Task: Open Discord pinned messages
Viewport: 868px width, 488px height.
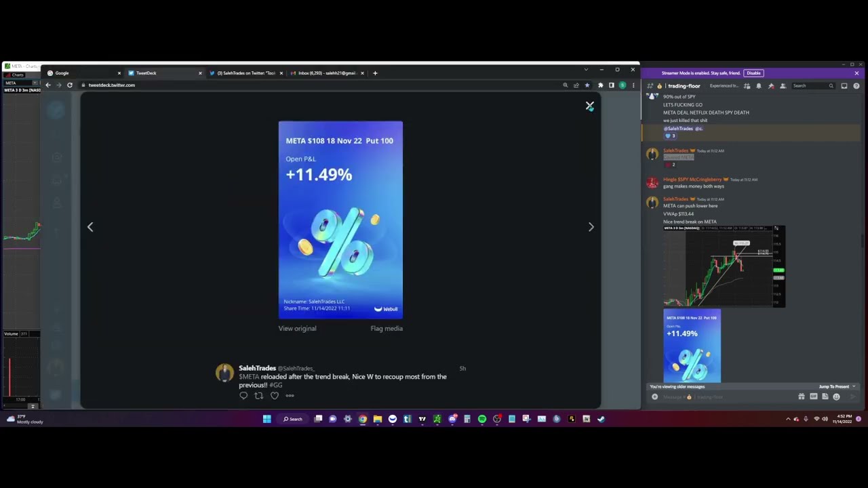Action: click(771, 86)
